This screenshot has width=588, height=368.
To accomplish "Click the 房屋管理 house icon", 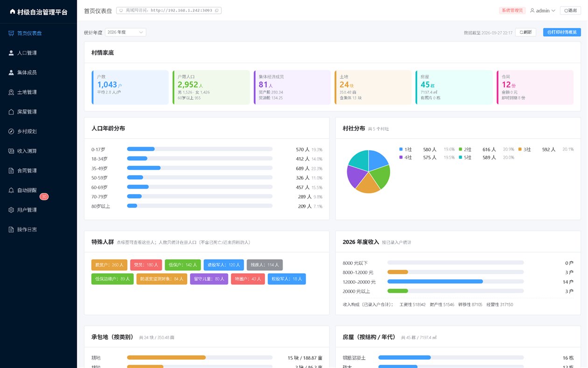I will pyautogui.click(x=11, y=112).
